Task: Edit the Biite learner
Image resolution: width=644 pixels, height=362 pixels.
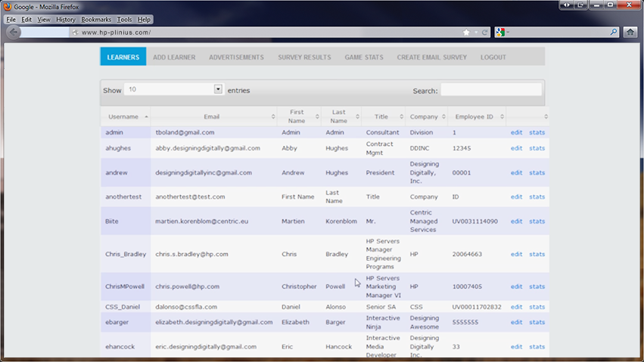Action: 516,221
